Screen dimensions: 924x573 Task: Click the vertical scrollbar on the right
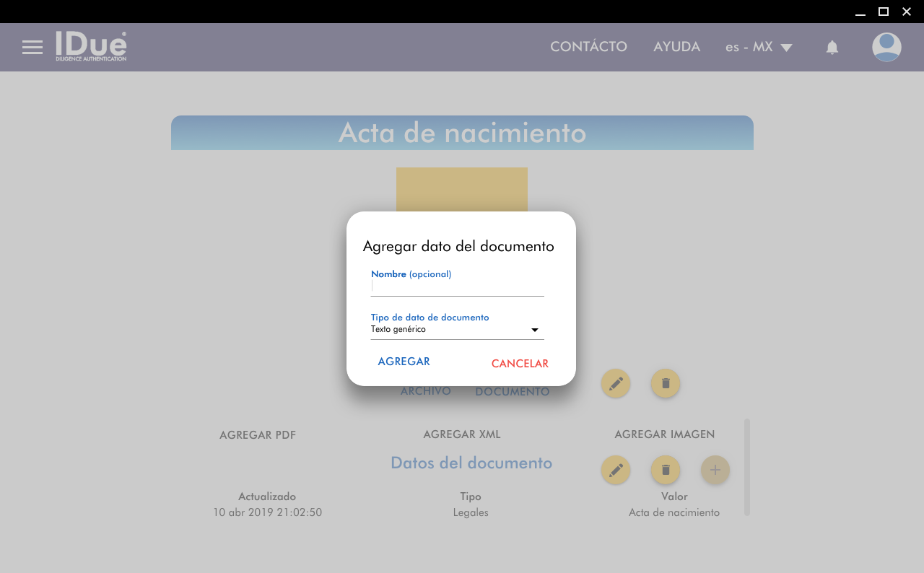(746, 467)
